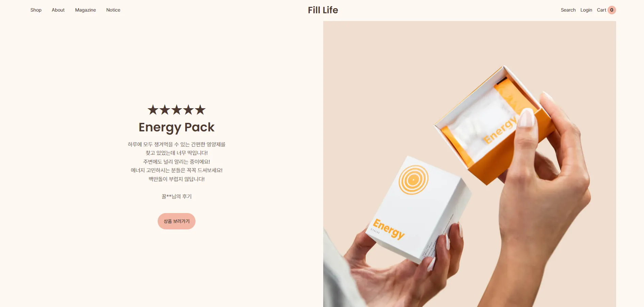Click the 상품 보러가기 button
The height and width of the screenshot is (307, 644).
point(176,221)
